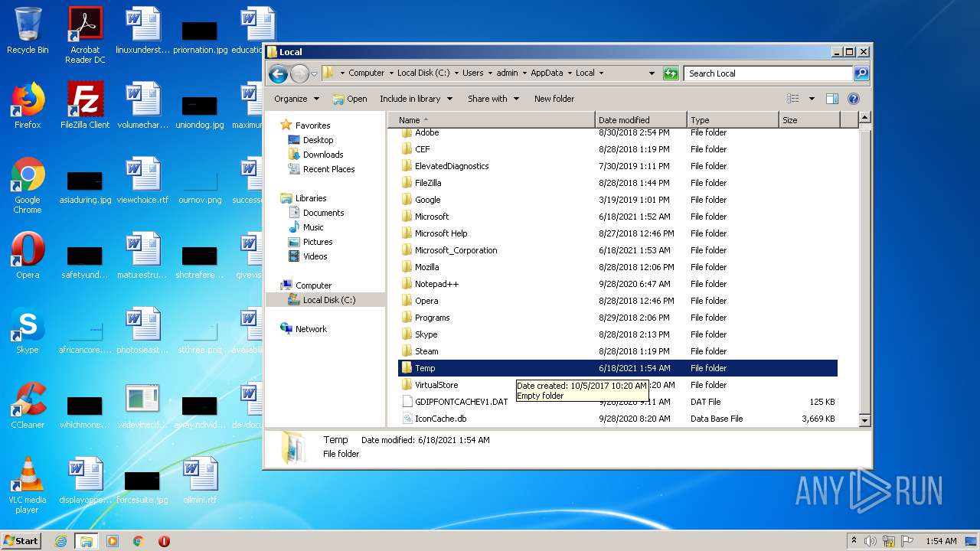Click the Users breadcrumb segment
Image resolution: width=980 pixels, height=551 pixels.
[x=472, y=73]
